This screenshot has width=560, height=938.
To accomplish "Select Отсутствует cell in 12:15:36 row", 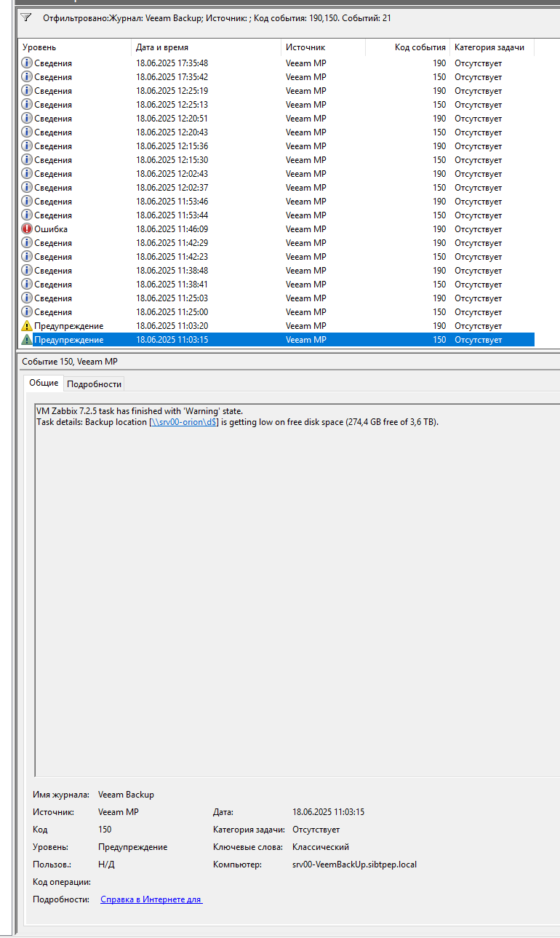I will click(x=479, y=146).
